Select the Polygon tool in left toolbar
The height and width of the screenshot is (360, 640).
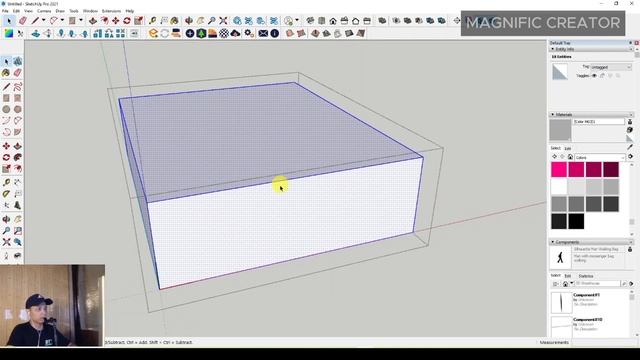18,109
